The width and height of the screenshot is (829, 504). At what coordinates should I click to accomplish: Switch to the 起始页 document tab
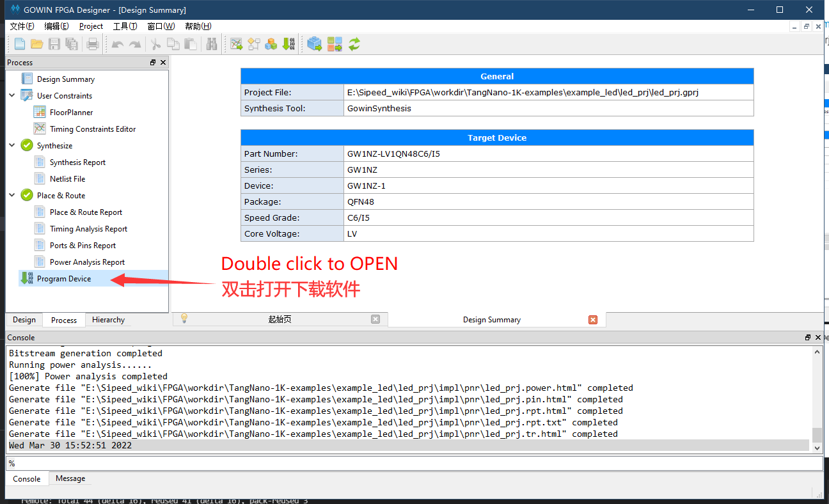point(280,319)
